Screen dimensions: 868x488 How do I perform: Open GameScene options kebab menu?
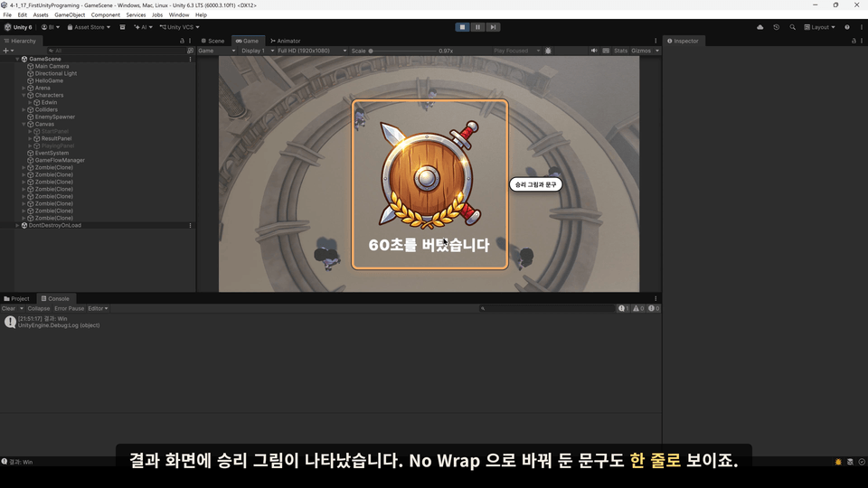tap(191, 59)
